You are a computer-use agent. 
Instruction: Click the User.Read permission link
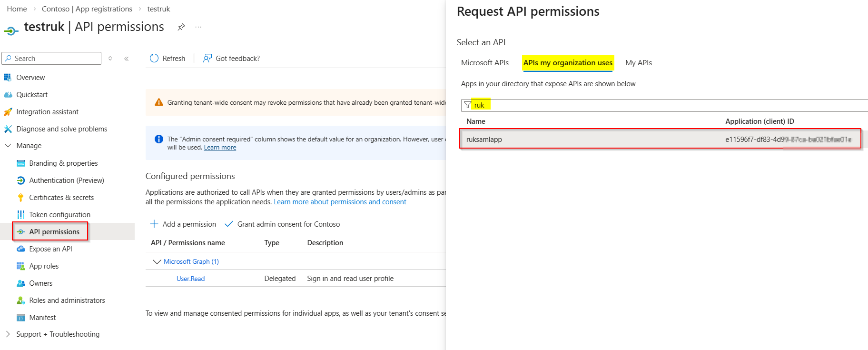pyautogui.click(x=190, y=279)
